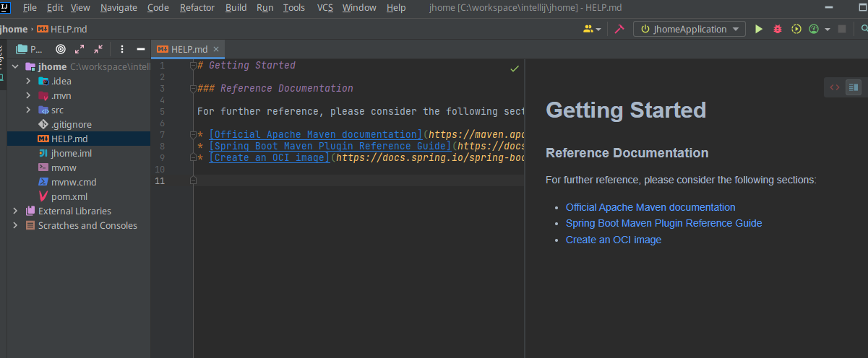Click [Spring Boot Maven Plugin Reference Guide] in editor
This screenshot has height=358, width=868.
tap(330, 146)
